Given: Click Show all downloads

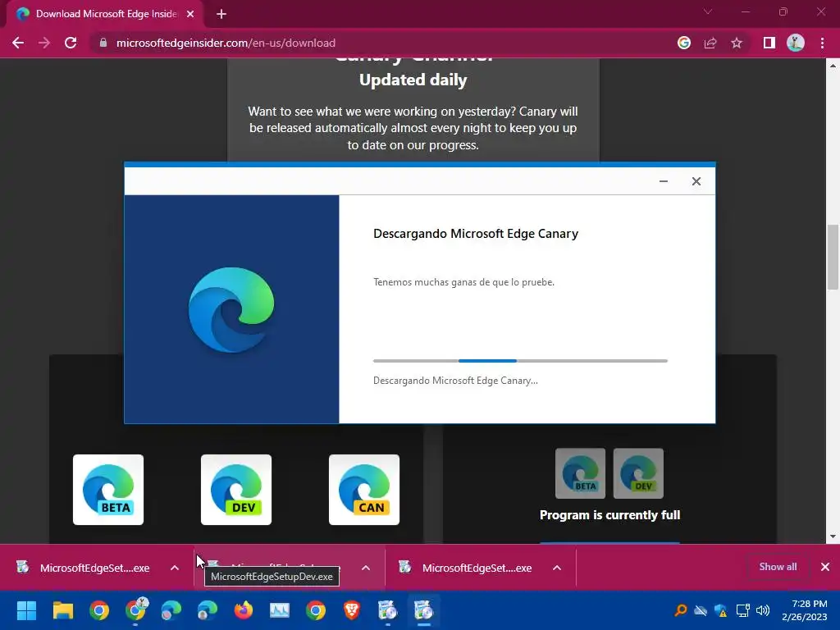Looking at the screenshot, I should tap(778, 567).
